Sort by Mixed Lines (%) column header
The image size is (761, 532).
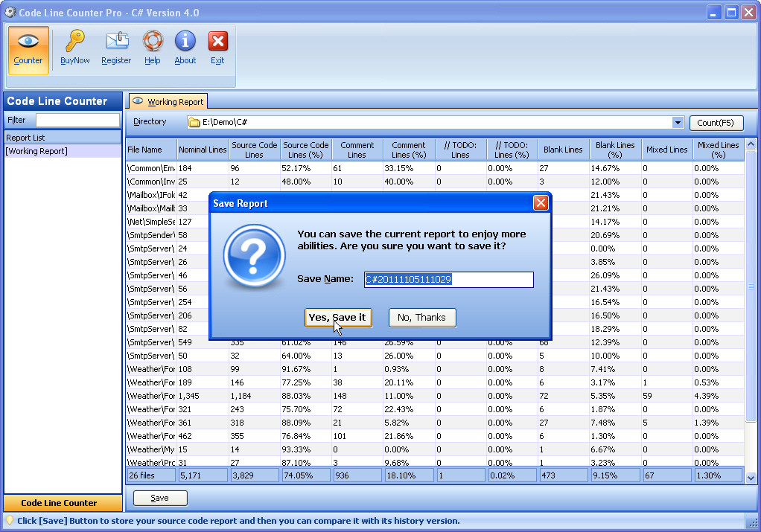719,150
